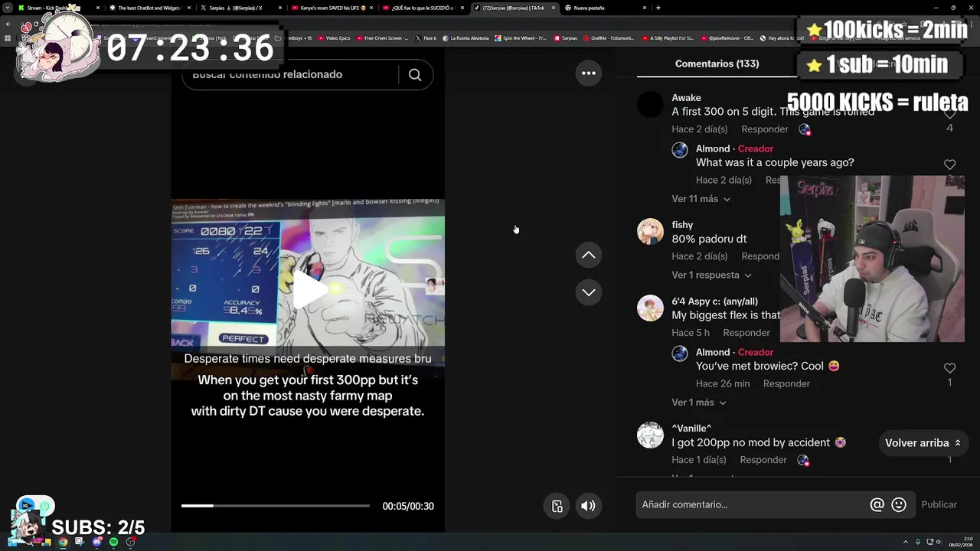Screen dimensions: 980x551
Task: Reply to Awake's comment
Action: (765, 129)
